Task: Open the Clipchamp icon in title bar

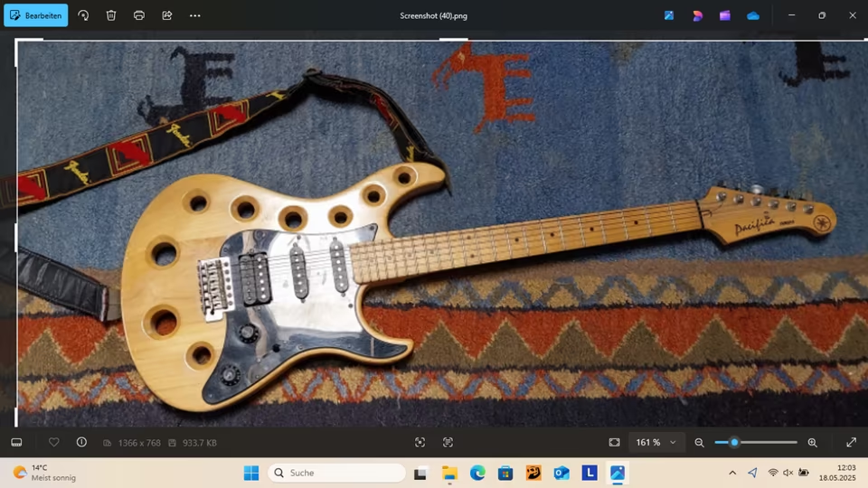Action: click(x=725, y=15)
